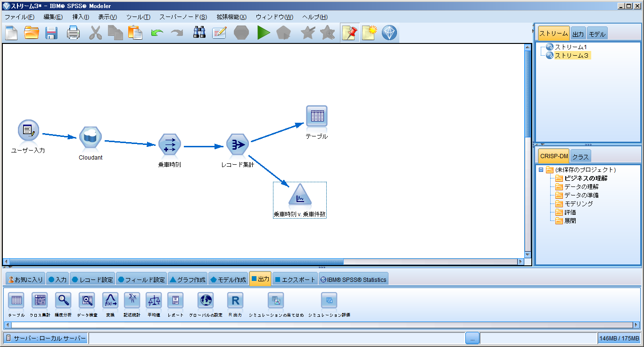Open the 編集 menu

point(53,17)
